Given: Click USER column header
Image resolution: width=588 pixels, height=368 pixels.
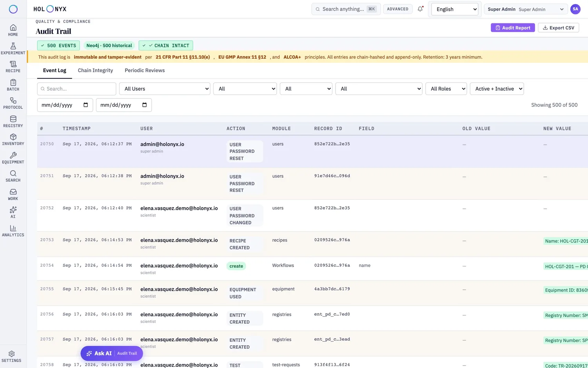Looking at the screenshot, I should coord(147,129).
